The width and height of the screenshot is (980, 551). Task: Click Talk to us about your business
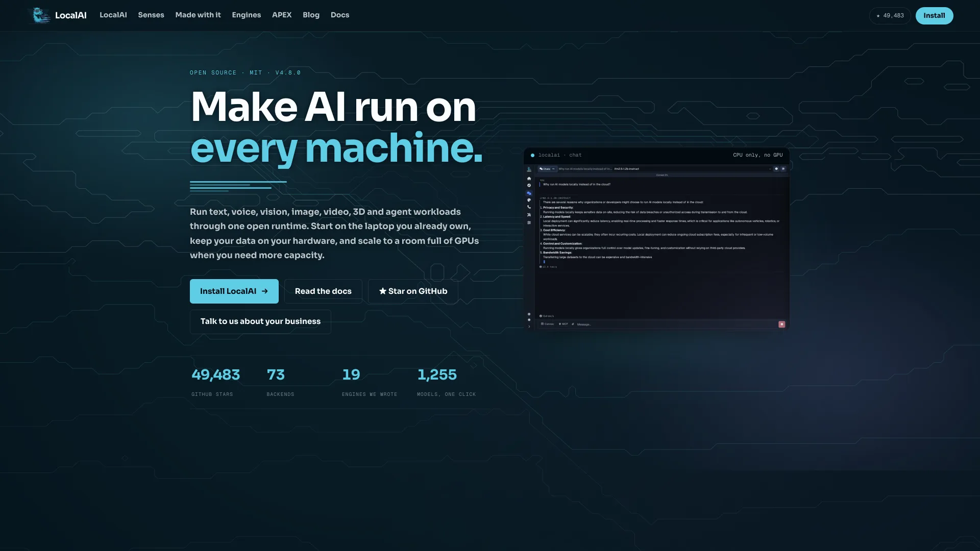tap(260, 321)
